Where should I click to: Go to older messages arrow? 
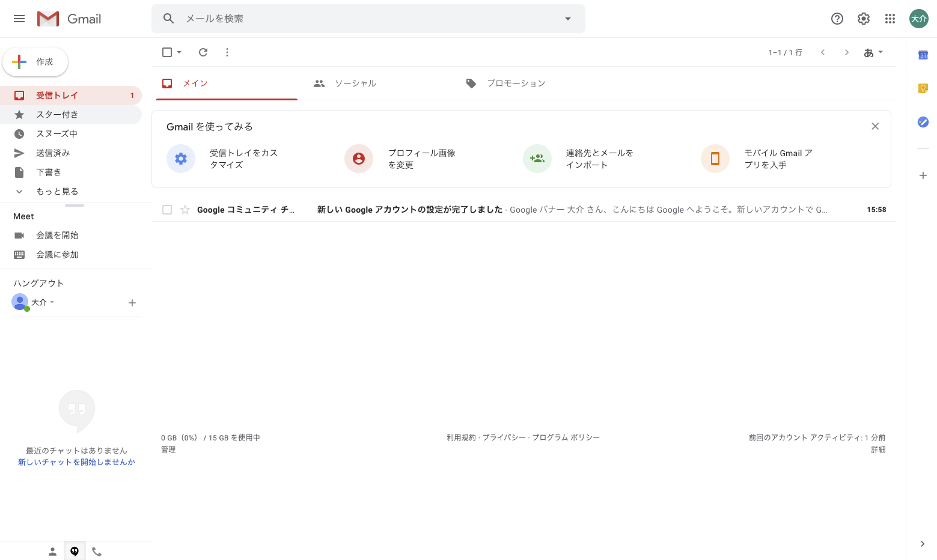[847, 52]
